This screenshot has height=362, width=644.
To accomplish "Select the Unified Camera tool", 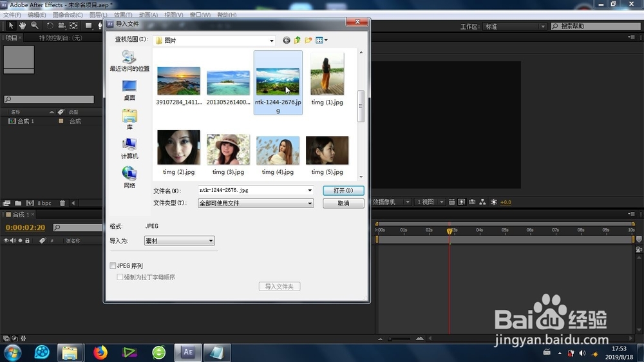I will click(x=61, y=26).
